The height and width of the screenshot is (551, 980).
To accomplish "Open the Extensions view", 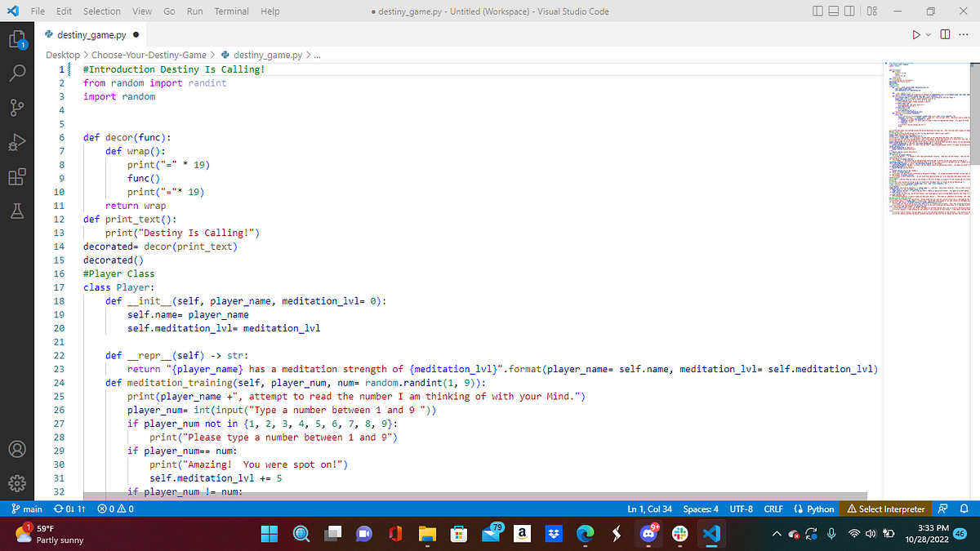I will point(17,177).
